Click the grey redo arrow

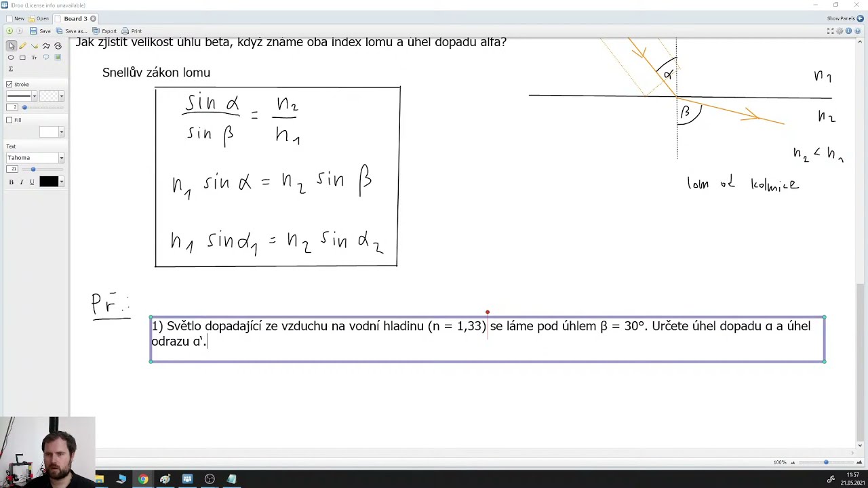(x=20, y=31)
